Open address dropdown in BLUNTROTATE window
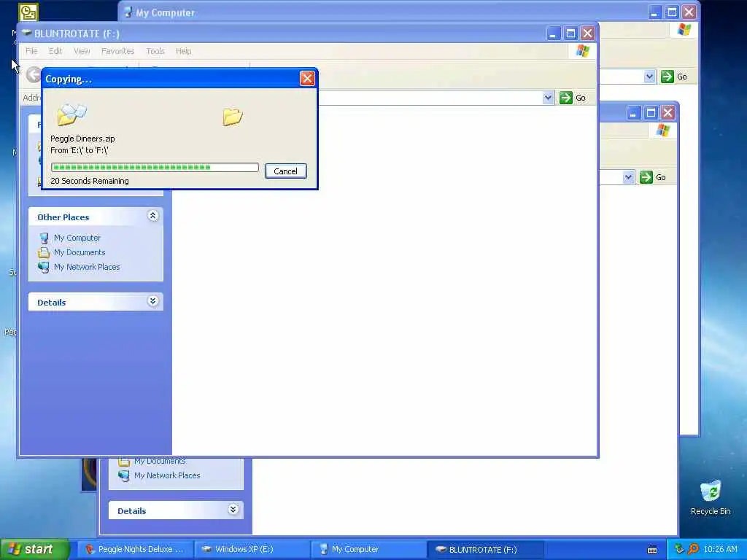The height and width of the screenshot is (560, 747). point(548,98)
